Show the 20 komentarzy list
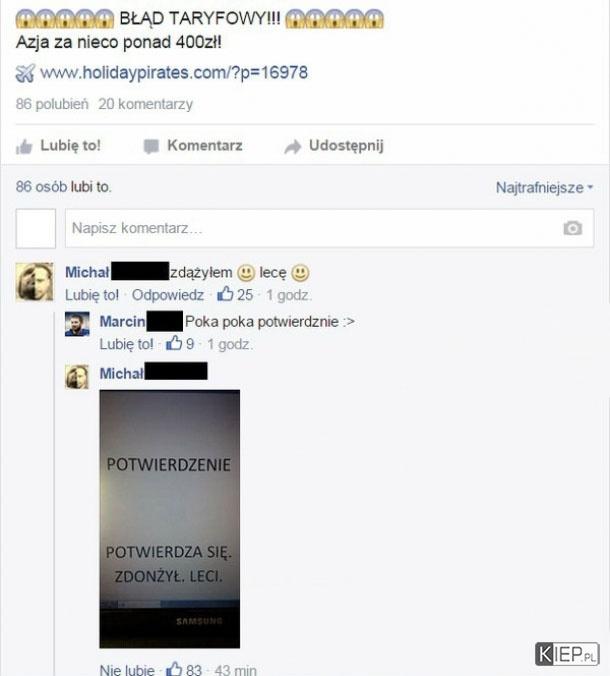610x676 pixels. click(x=145, y=104)
